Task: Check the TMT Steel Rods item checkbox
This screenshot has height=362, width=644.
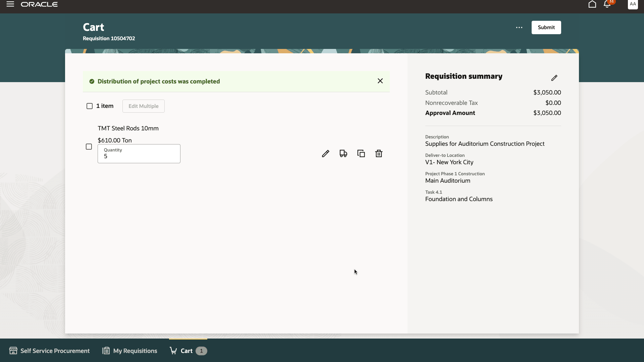Action: pyautogui.click(x=89, y=146)
